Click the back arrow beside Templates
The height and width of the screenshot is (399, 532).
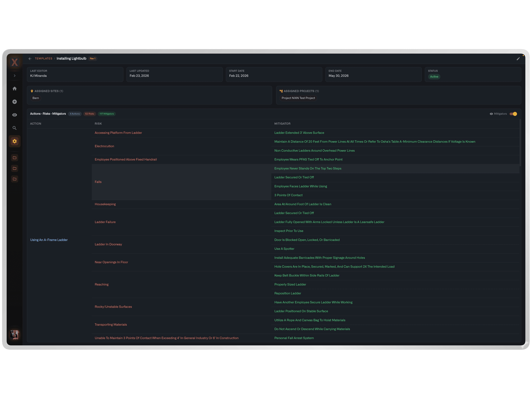30,59
